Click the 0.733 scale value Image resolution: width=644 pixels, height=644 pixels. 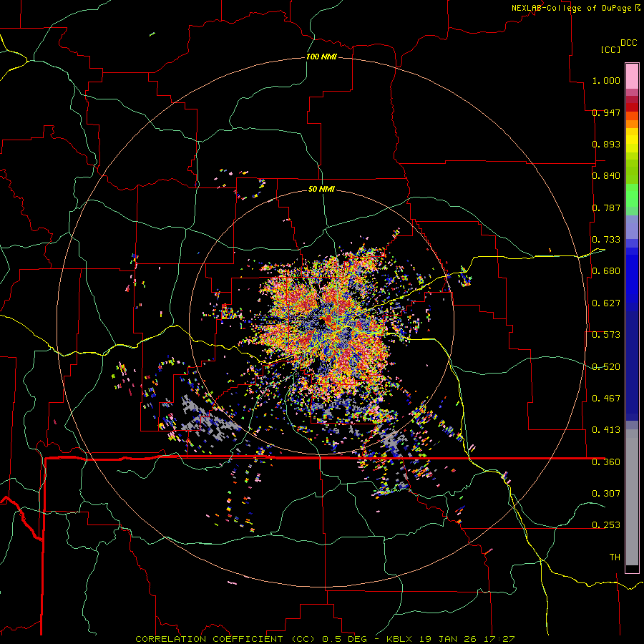[x=606, y=240]
